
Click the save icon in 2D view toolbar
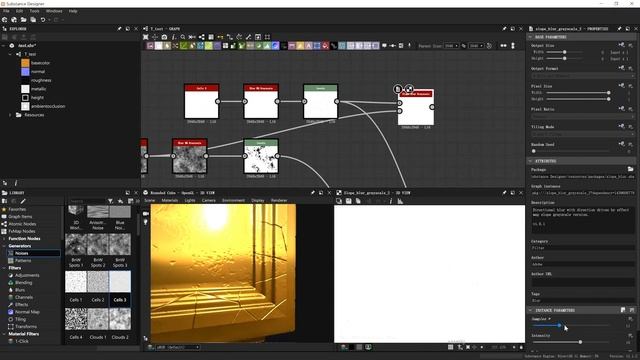[349, 201]
